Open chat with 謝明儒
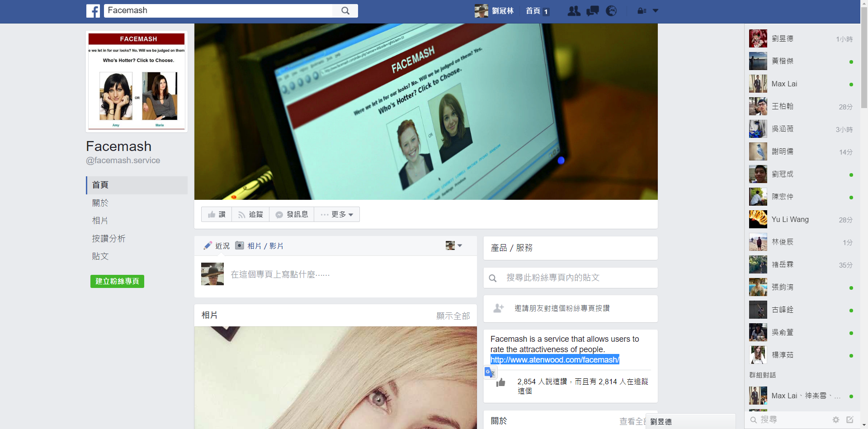The height and width of the screenshot is (429, 868). (x=802, y=151)
